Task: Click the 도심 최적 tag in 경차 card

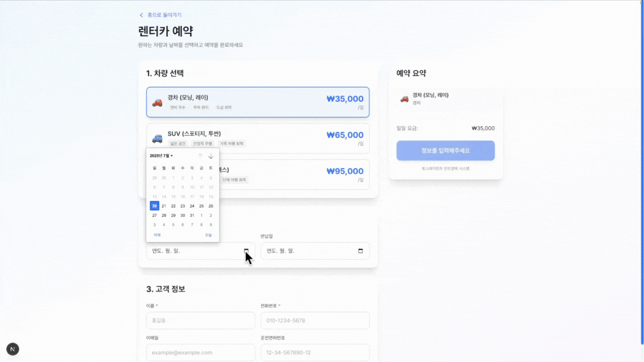Action: (x=224, y=107)
